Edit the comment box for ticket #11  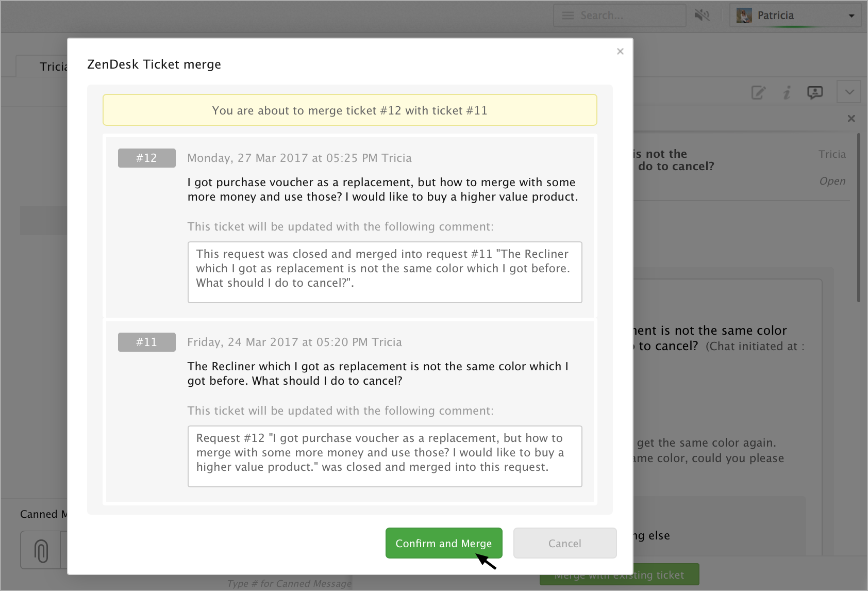(385, 456)
